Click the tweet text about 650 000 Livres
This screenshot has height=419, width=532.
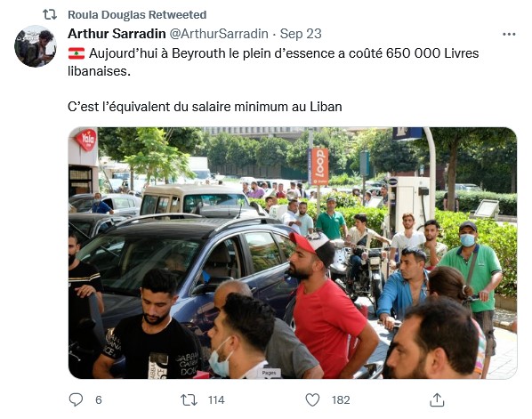[x=273, y=62]
